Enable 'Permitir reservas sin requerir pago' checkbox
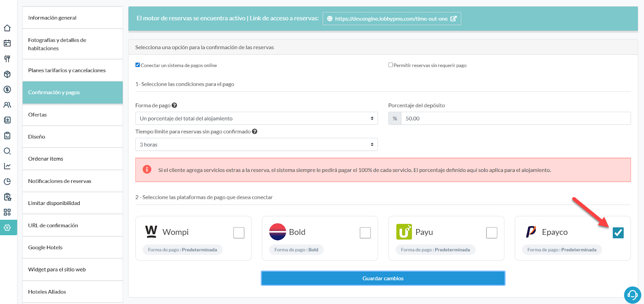 390,65
